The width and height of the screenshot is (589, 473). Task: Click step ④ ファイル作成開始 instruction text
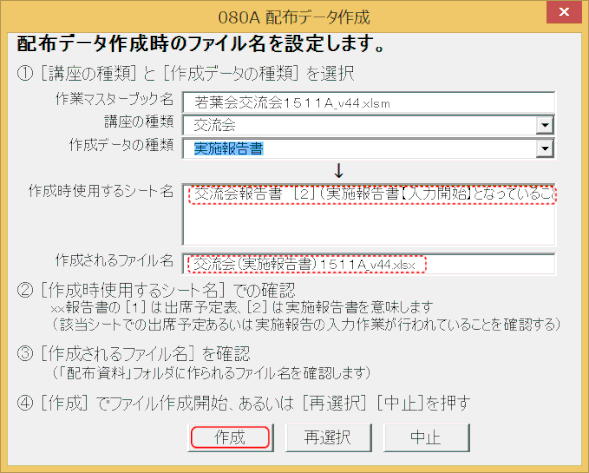(x=243, y=403)
